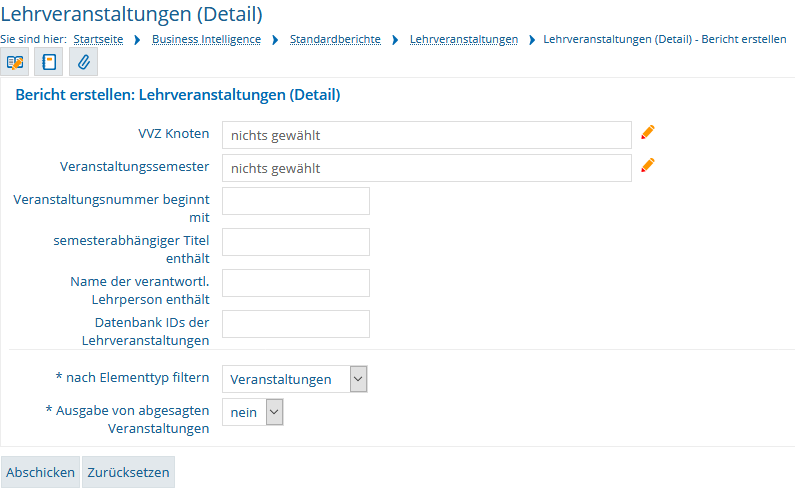Viewport: 795px width, 489px height.
Task: Click the Veranstaltungssemester selection box
Action: pos(427,168)
